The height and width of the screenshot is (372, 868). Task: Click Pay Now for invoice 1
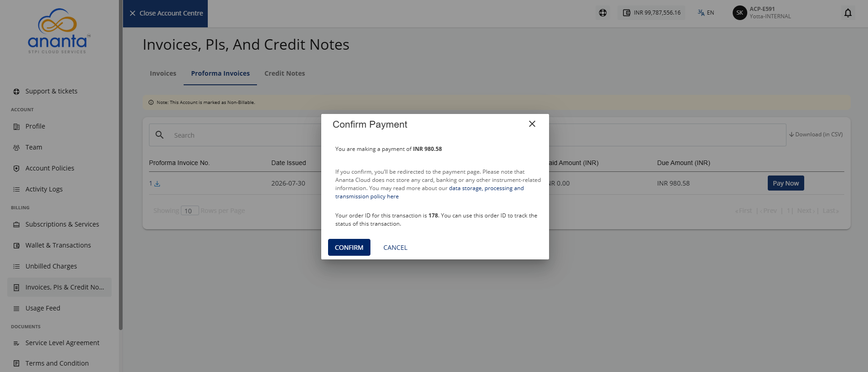coord(786,183)
